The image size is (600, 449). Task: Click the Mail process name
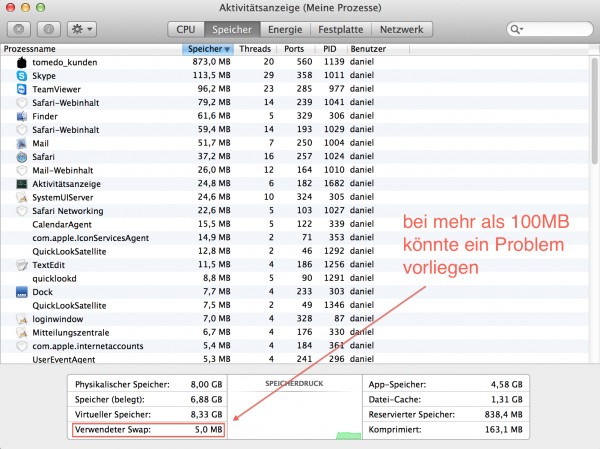(40, 144)
